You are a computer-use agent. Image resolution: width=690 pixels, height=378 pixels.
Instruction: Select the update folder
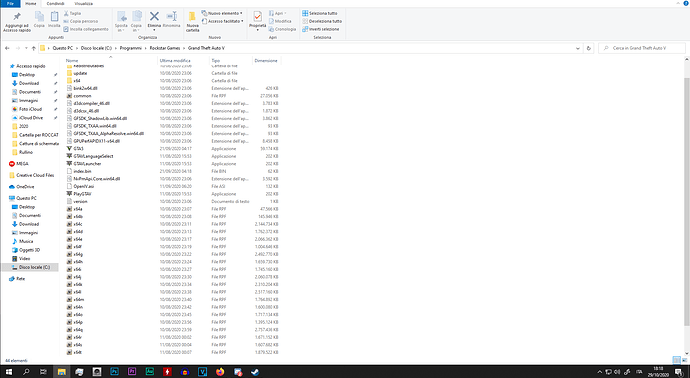click(77, 73)
